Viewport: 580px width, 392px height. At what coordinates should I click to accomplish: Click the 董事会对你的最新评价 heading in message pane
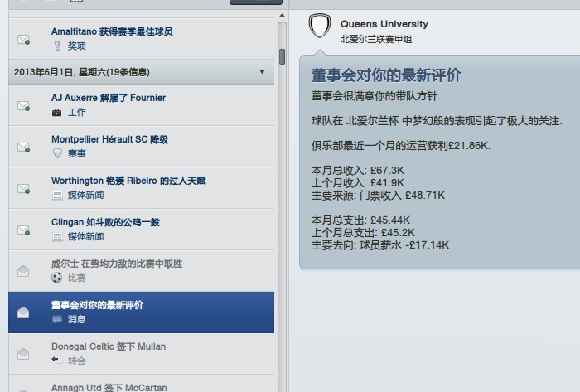(386, 75)
